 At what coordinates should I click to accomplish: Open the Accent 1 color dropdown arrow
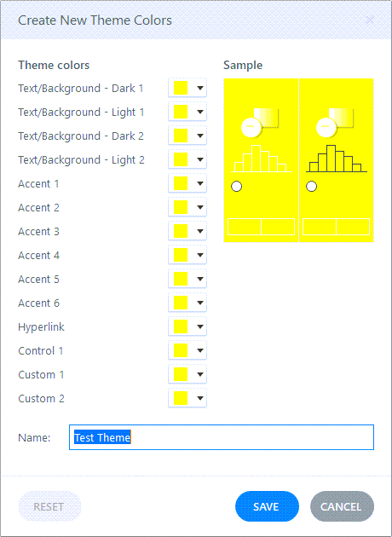click(200, 183)
